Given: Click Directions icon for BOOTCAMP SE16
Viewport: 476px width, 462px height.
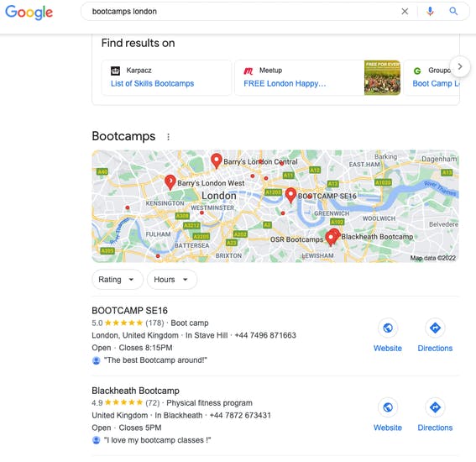Looking at the screenshot, I should 435,328.
